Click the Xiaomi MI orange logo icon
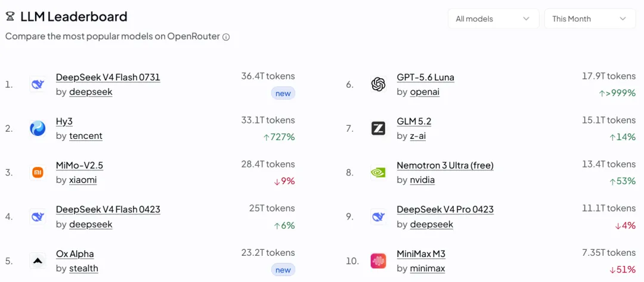Viewport: 644px width, 282px height. [38, 173]
